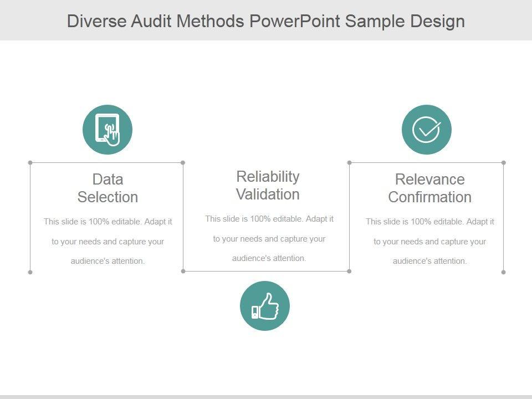Click bottom-right corner dot of Reliability Validation box
Image resolution: width=532 pixels, height=399 pixels.
coord(349,271)
